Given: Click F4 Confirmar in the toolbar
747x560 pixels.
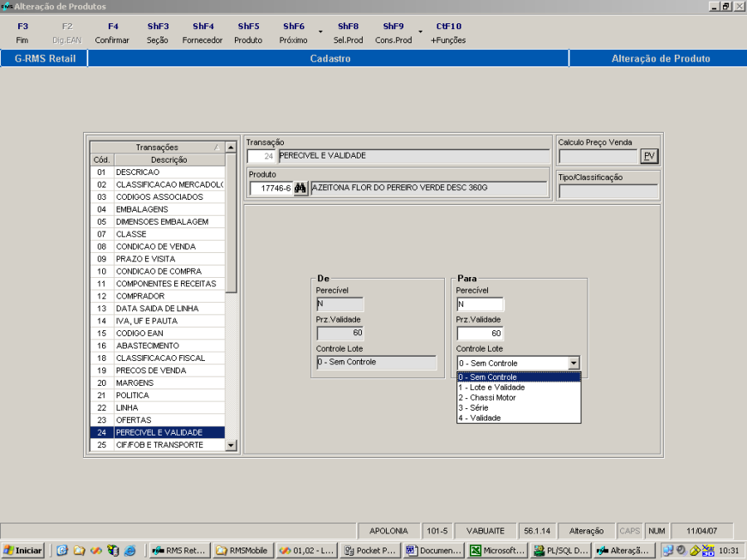Looking at the screenshot, I should [112, 33].
